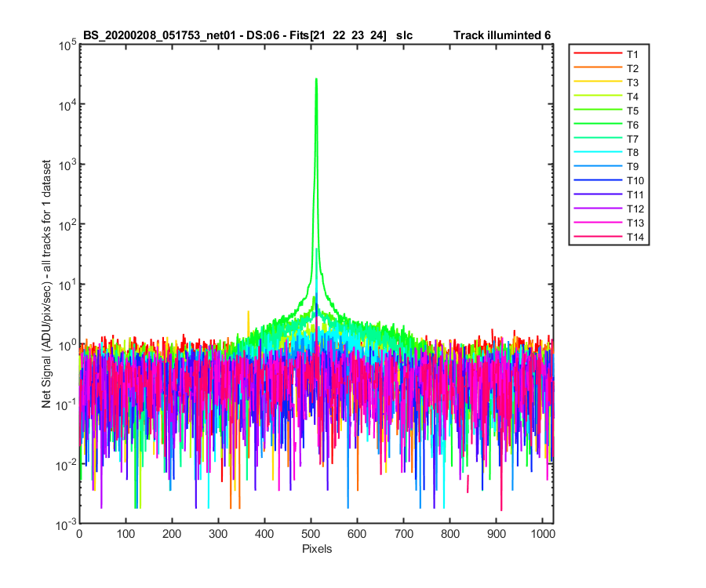Screen dimensions: 706x588
Task: Click the T5 legend entry label
Action: point(632,111)
